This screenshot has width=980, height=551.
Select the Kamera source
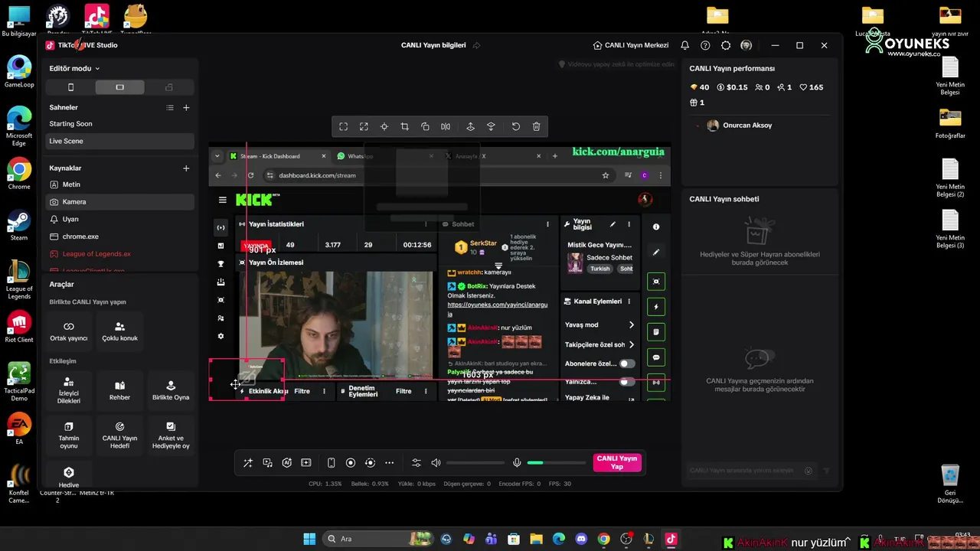tap(119, 202)
